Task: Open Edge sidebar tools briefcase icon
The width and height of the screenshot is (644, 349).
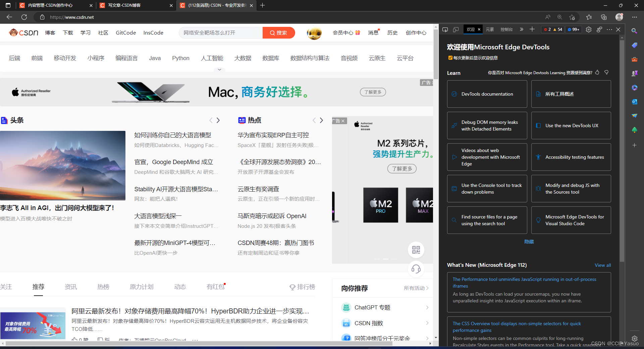Action: (x=634, y=59)
